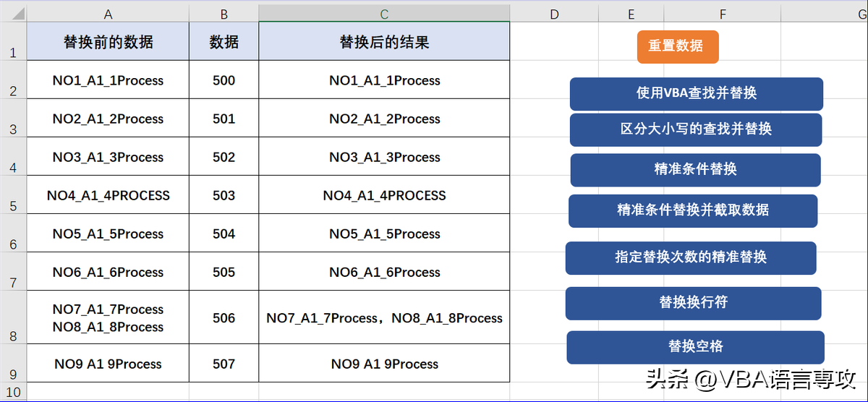Click the orange 重置数据 button
This screenshot has width=868, height=402.
pyautogui.click(x=678, y=46)
